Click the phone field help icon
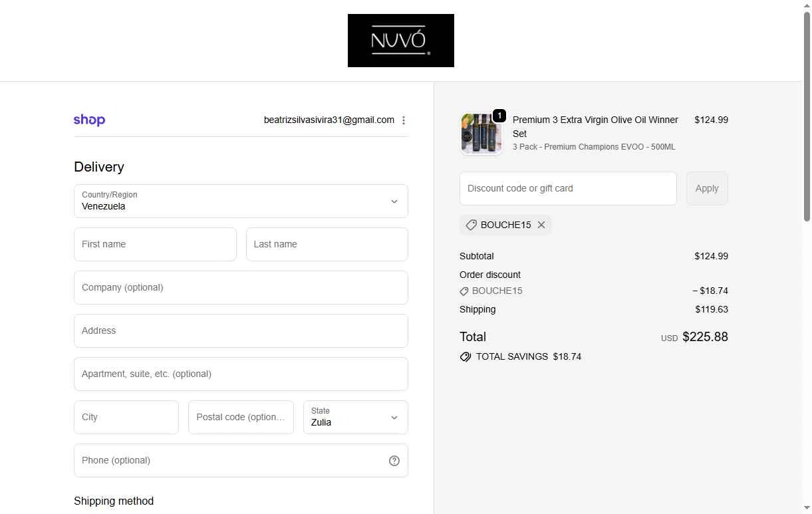 394,461
